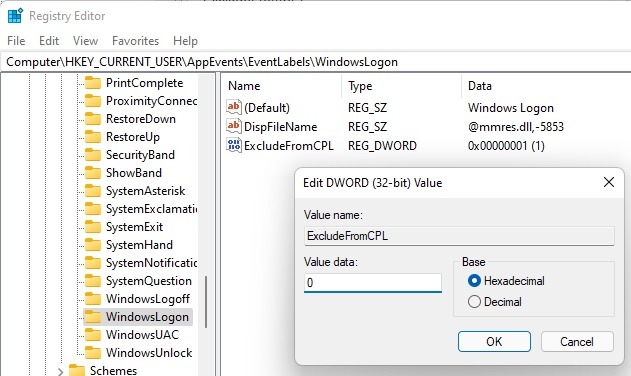Click the Value name field in dialog
This screenshot has width=631, height=376.
coord(459,236)
